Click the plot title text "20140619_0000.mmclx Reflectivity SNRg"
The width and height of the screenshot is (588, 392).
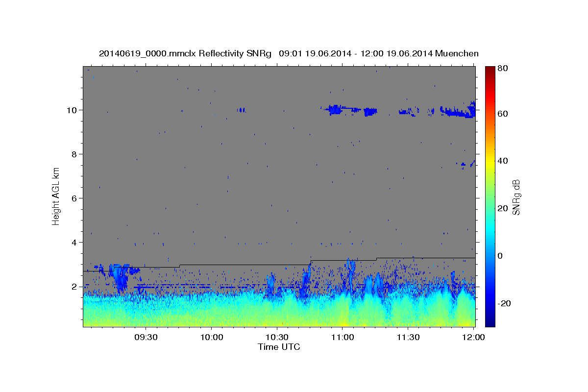pyautogui.click(x=185, y=53)
